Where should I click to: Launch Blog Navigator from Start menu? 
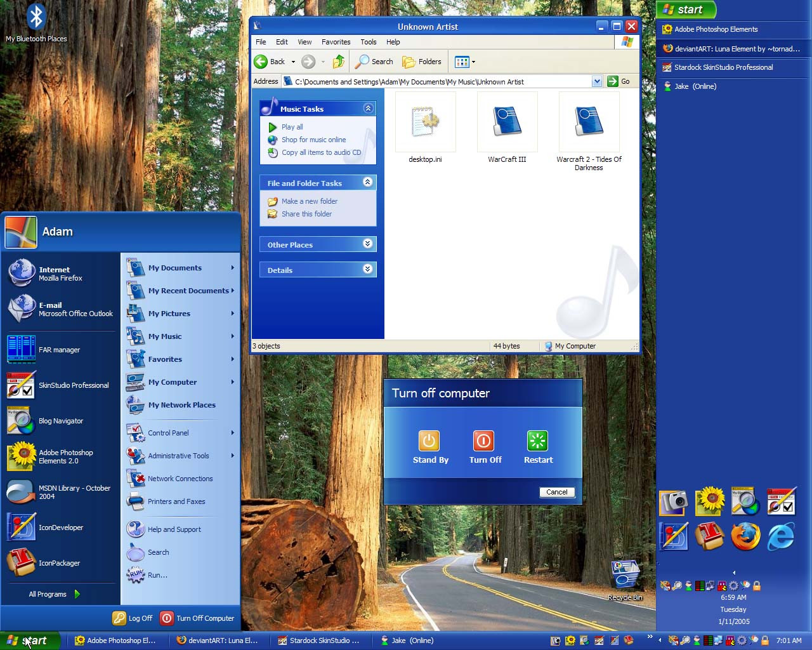[x=61, y=421]
